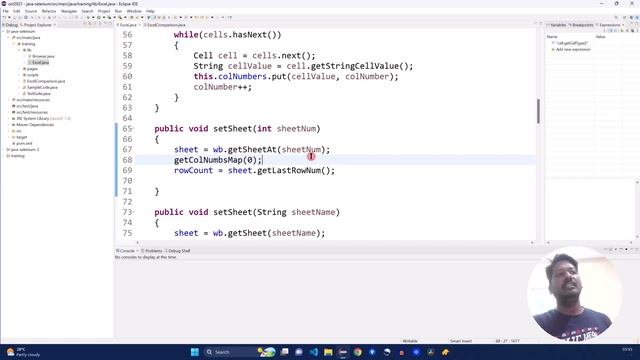Select the scripts package

pos(32,75)
